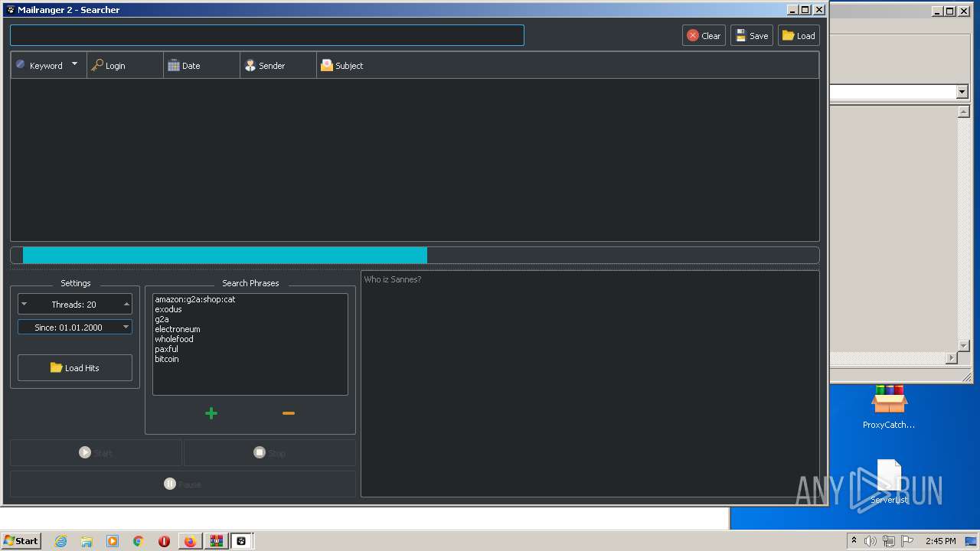Click scroll down arrow in background window
This screenshot has height=551, width=980.
point(964,346)
